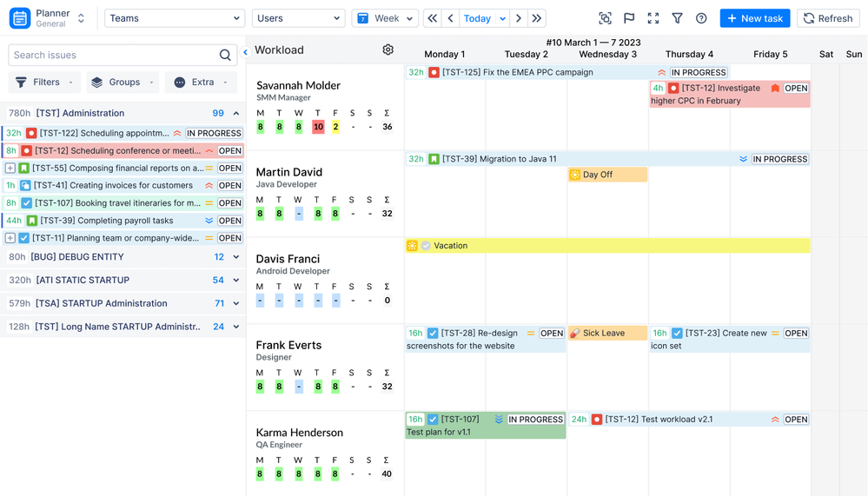Collapse the [TST] Administration group
868x496 pixels.
(236, 113)
